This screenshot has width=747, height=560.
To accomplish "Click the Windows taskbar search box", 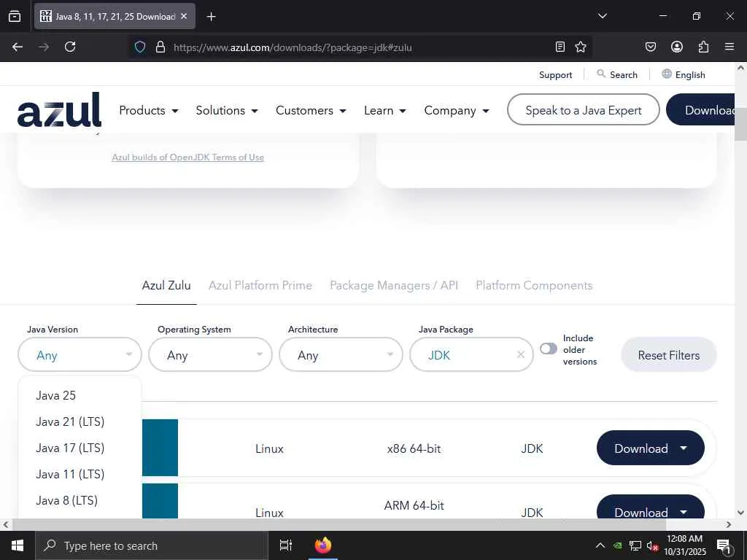I will [x=152, y=545].
